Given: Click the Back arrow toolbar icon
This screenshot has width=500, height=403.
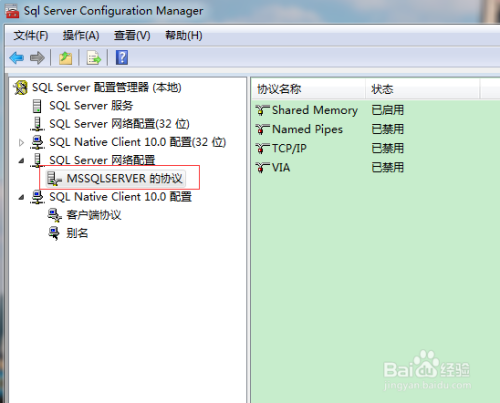Looking at the screenshot, I should click(x=17, y=58).
